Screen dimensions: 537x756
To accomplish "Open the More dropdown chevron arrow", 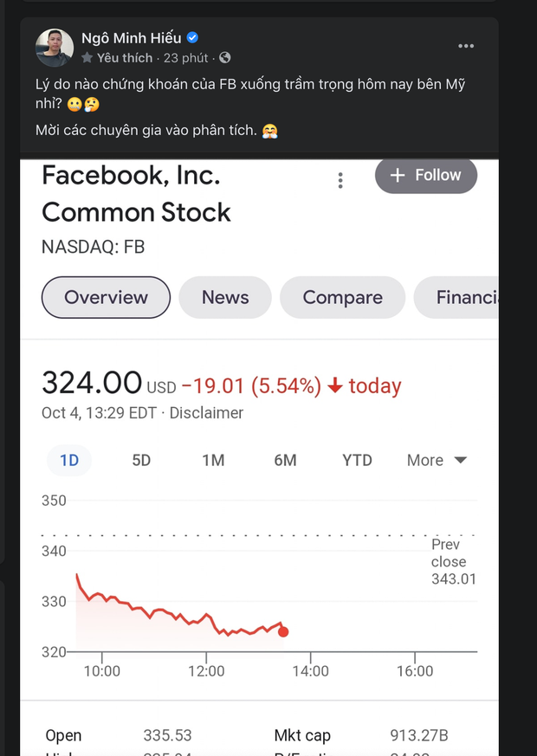I will coord(460,460).
